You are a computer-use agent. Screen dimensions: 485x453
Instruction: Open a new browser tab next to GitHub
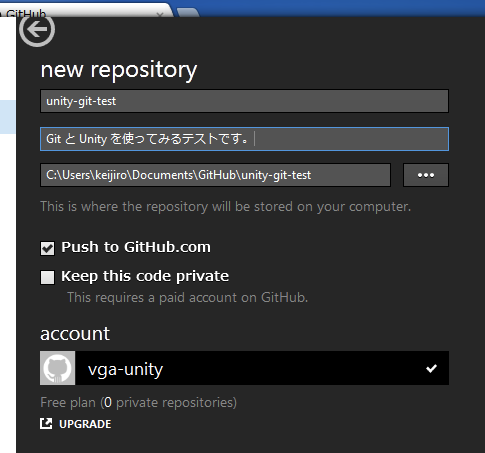(x=188, y=13)
